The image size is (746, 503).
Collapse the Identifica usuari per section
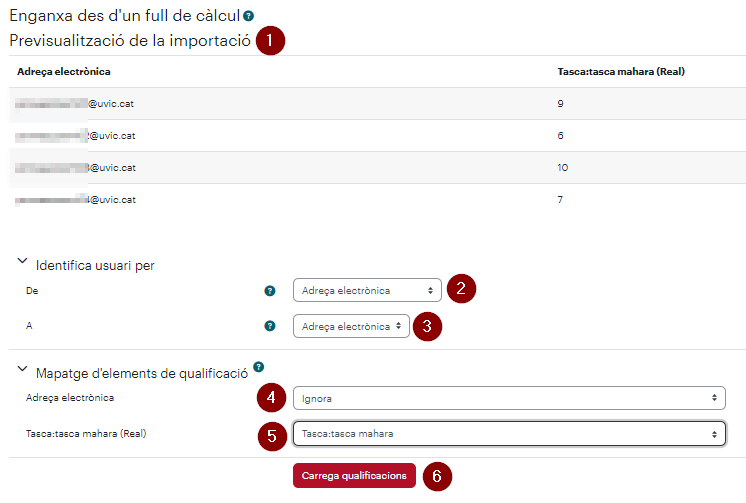(22, 261)
